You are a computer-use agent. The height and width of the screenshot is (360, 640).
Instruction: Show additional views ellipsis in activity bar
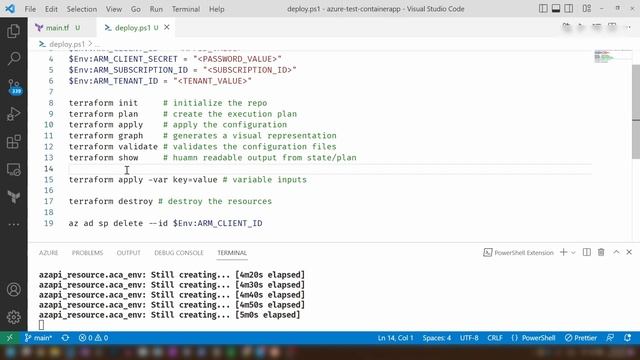click(x=13, y=224)
